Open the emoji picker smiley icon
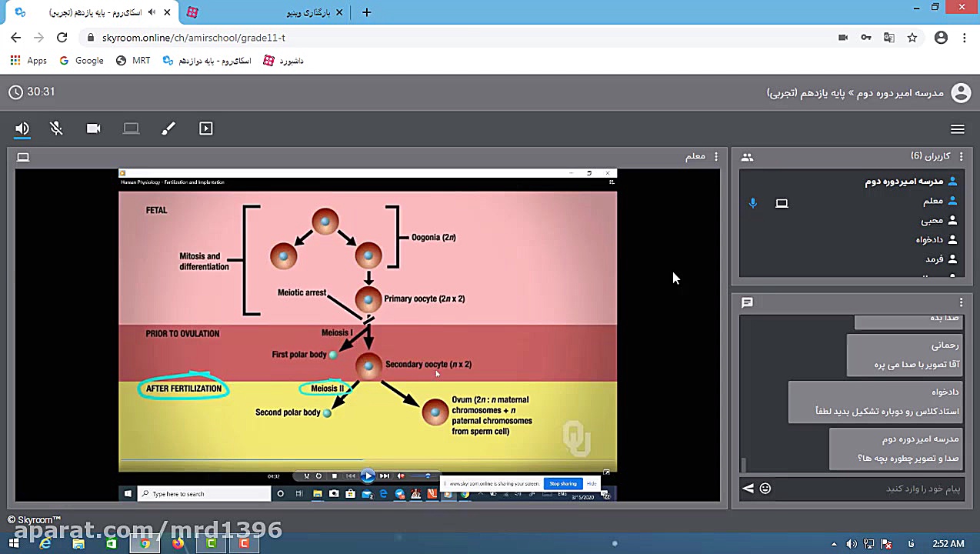 tap(765, 489)
